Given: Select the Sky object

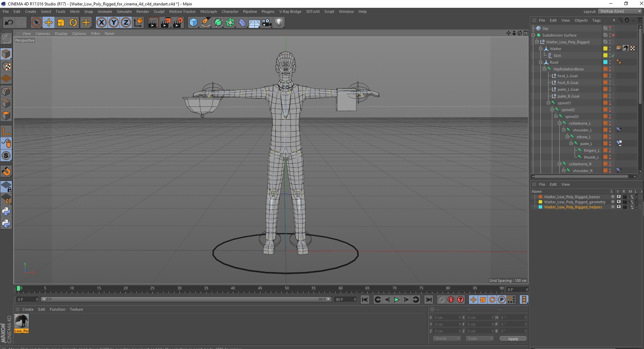Looking at the screenshot, I should (x=545, y=28).
